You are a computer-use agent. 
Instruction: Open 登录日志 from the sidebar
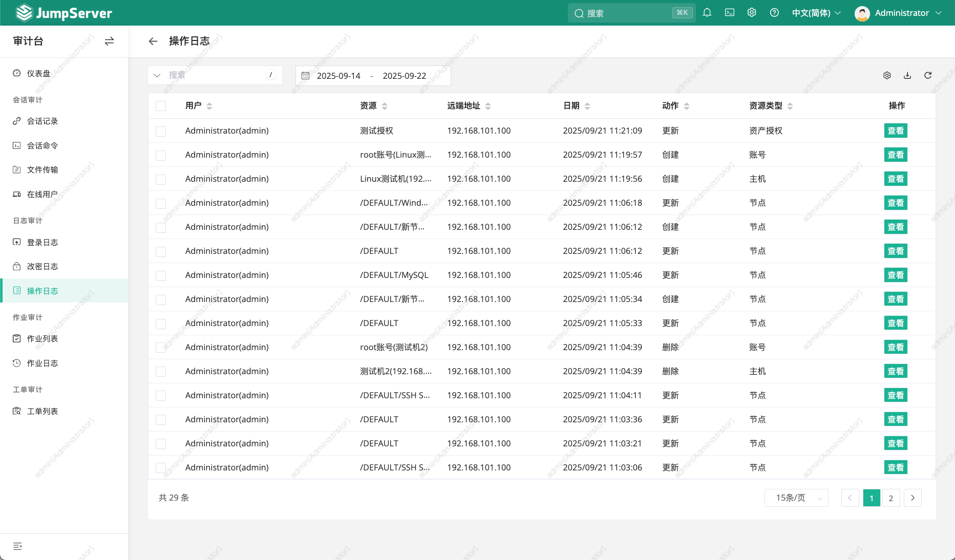click(43, 242)
